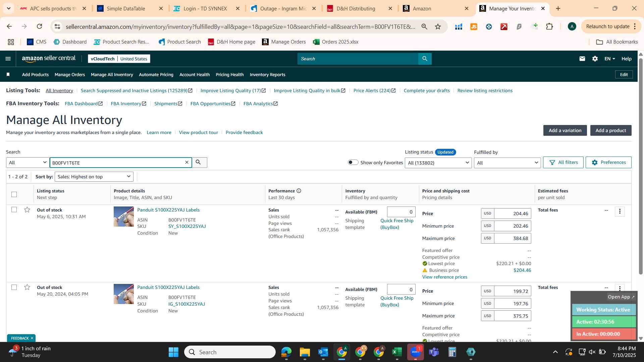644x362 pixels.
Task: Open Price Alerts (224) link
Action: [x=374, y=90]
